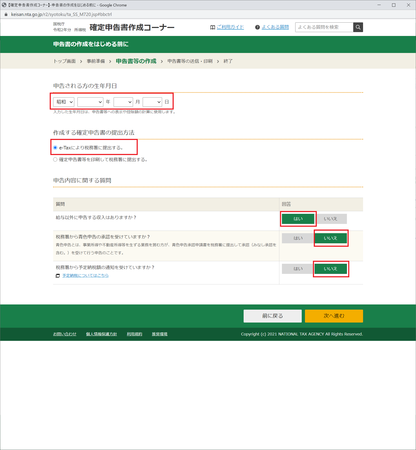Click 申告書等の送信・印刷 breadcrumb step

tap(190, 61)
